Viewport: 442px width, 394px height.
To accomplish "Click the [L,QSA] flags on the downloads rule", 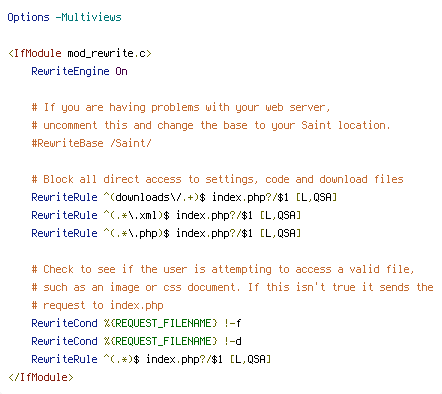I will click(316, 197).
